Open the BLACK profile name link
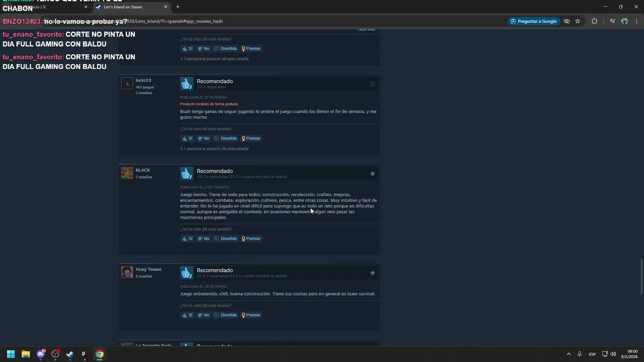644x362 pixels. point(142,170)
